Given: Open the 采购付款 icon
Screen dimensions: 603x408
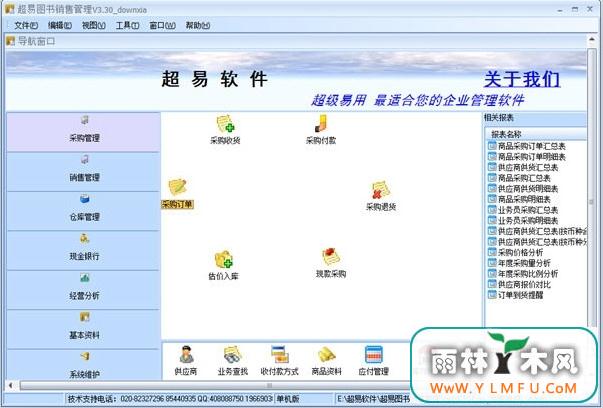Looking at the screenshot, I should (x=321, y=129).
